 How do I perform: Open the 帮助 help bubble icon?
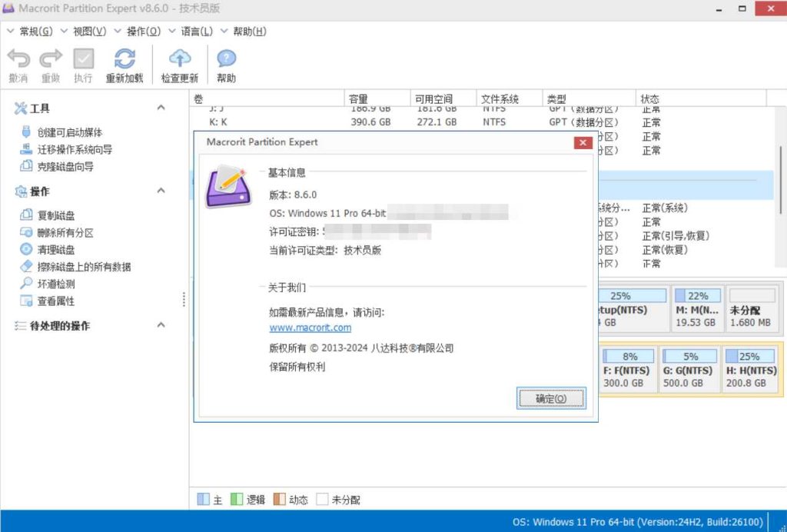click(x=227, y=58)
